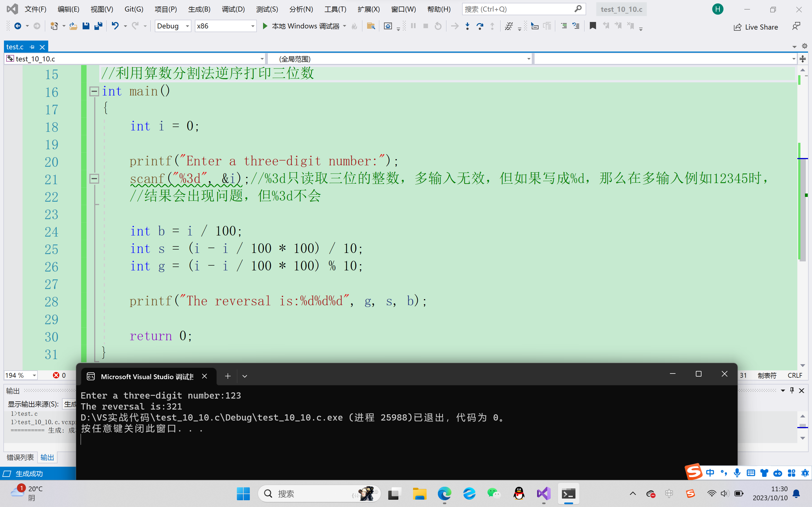
Task: Collapse the main() function code block
Action: [94, 91]
